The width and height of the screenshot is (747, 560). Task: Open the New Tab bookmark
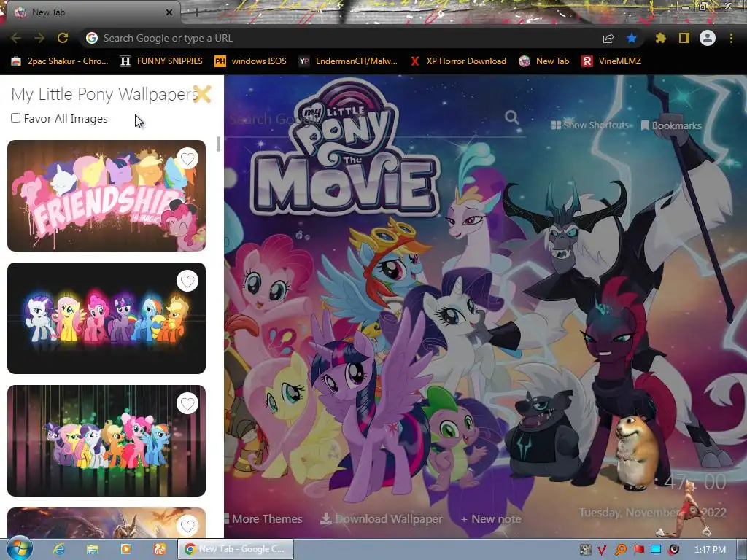pos(544,61)
